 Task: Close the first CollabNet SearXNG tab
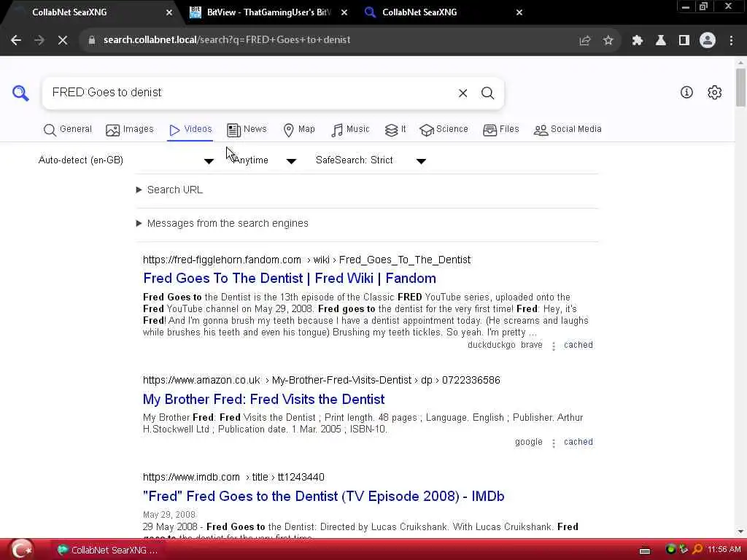[169, 13]
